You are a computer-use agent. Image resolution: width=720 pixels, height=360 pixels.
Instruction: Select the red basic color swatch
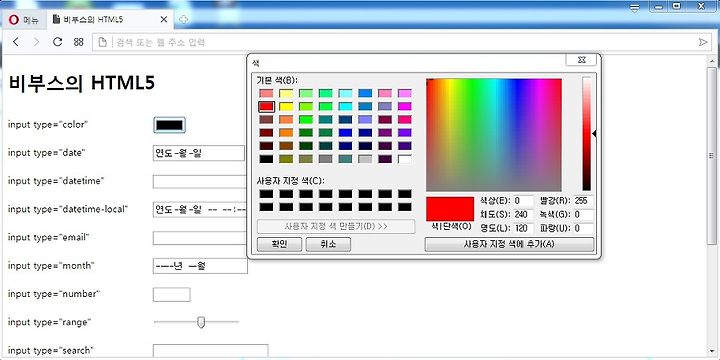point(266,107)
